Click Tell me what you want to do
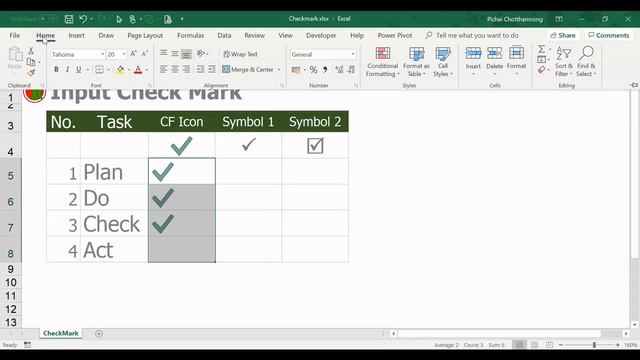 click(477, 36)
